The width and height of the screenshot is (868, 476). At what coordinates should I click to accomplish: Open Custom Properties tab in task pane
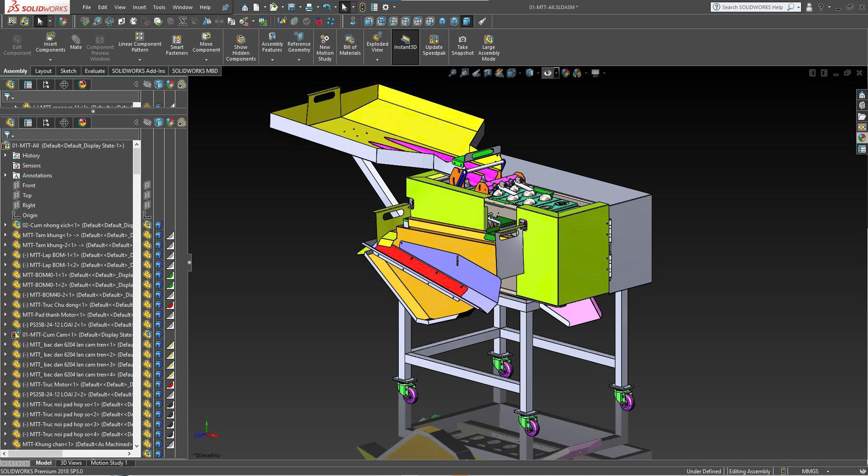[862, 149]
